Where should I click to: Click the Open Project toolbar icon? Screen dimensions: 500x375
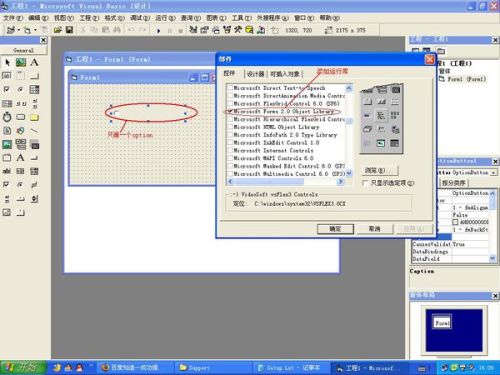pyautogui.click(x=58, y=30)
